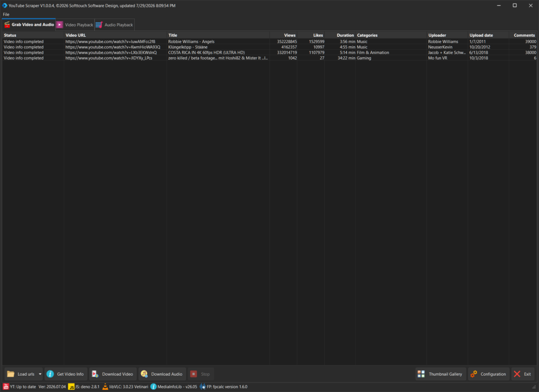The image size is (539, 392).
Task: Expand the Load urls dropdown arrow
Action: [x=40, y=374]
